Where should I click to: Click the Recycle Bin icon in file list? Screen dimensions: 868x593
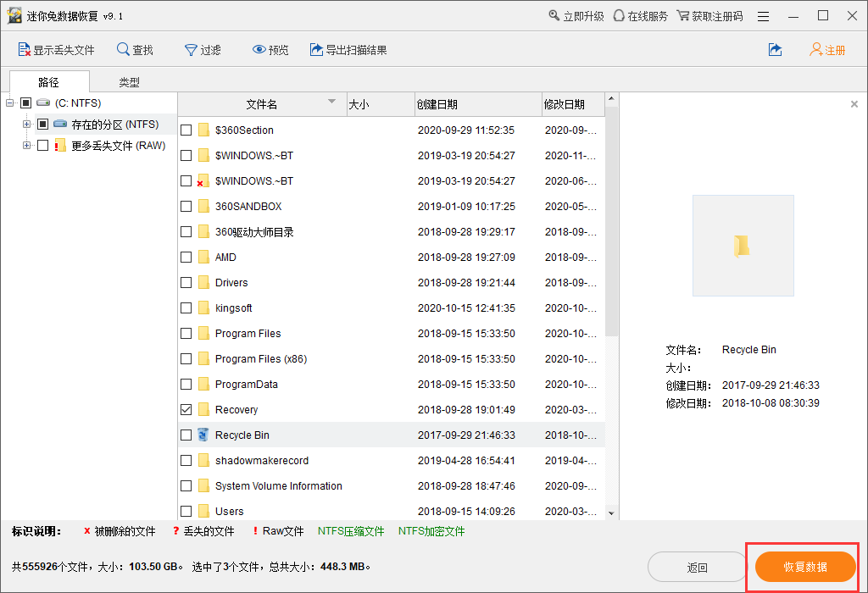point(203,435)
